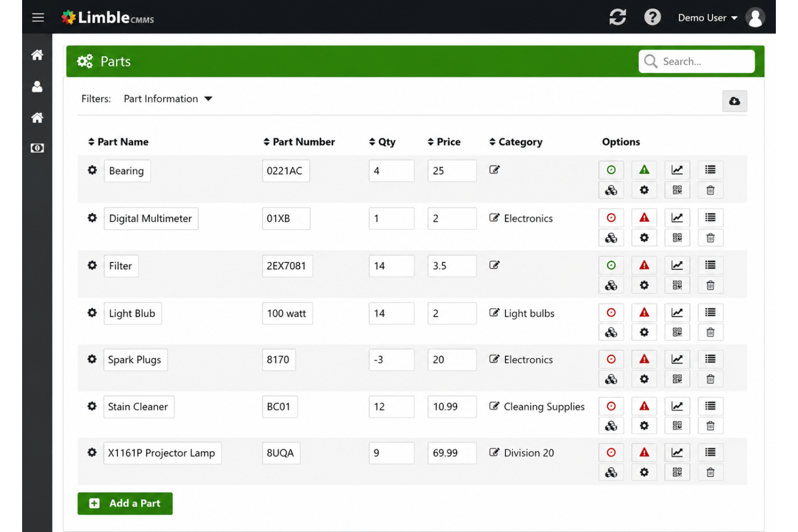
Task: Open QR code for Bearing
Action: tap(677, 190)
